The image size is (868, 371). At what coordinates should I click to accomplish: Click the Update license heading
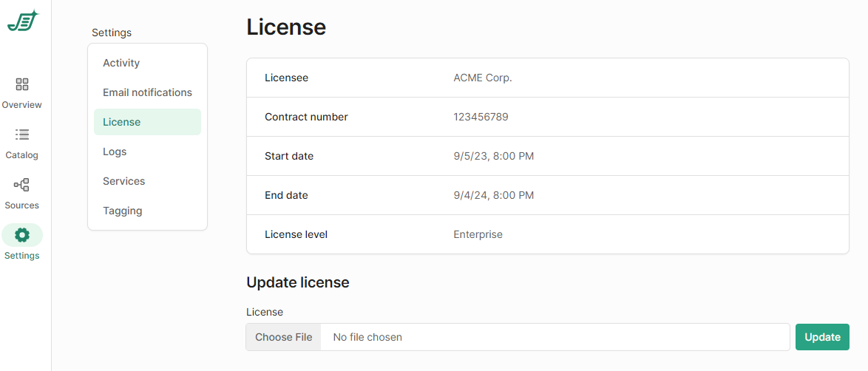point(298,282)
